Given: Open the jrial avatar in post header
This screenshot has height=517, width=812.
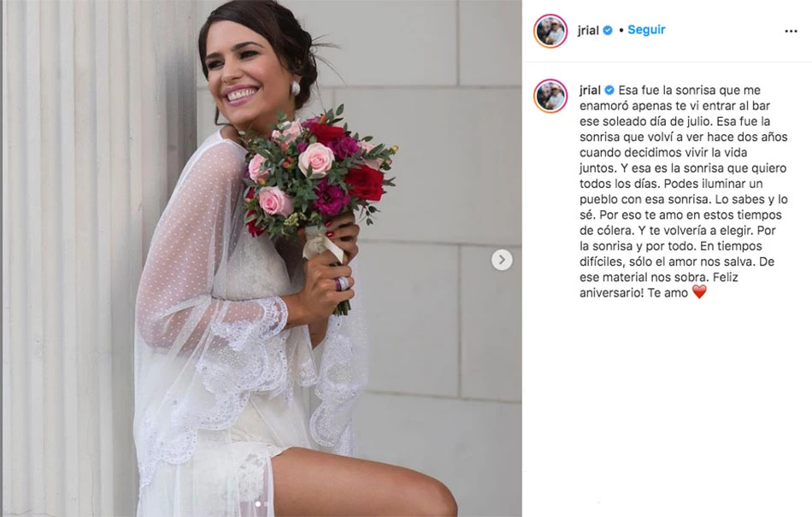Looking at the screenshot, I should point(550,31).
